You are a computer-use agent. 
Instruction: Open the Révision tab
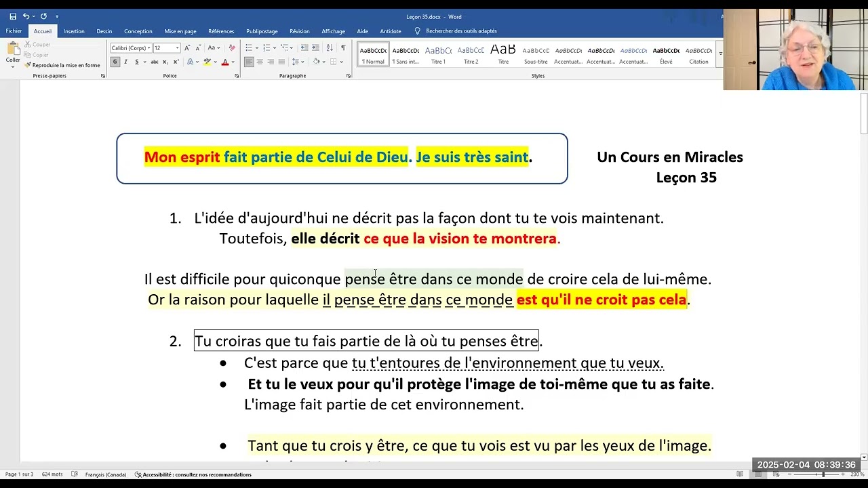[x=299, y=31]
